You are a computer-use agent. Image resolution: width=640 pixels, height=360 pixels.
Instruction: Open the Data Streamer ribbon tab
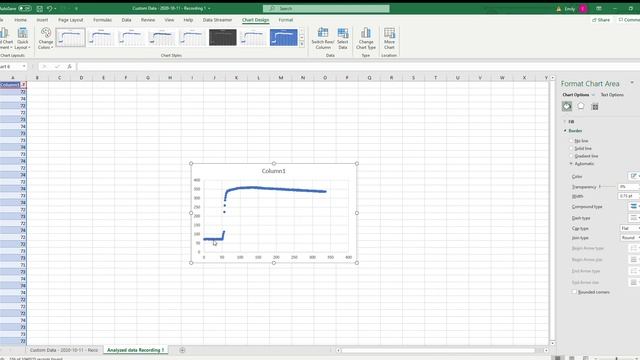pyautogui.click(x=217, y=20)
